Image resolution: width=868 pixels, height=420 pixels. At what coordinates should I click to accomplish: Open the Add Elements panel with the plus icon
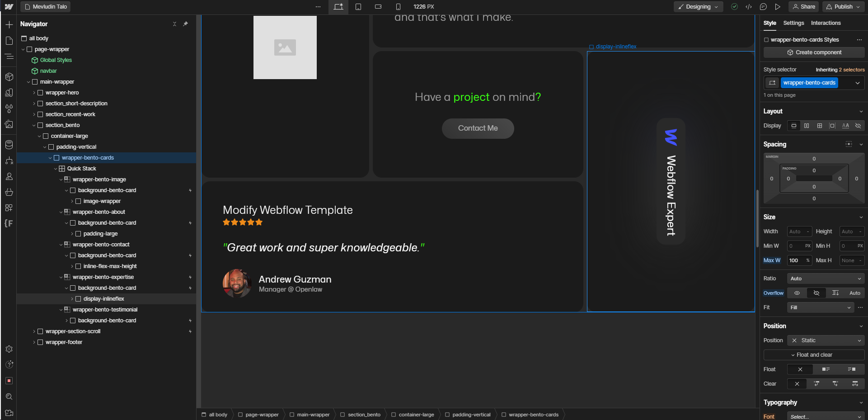(9, 25)
